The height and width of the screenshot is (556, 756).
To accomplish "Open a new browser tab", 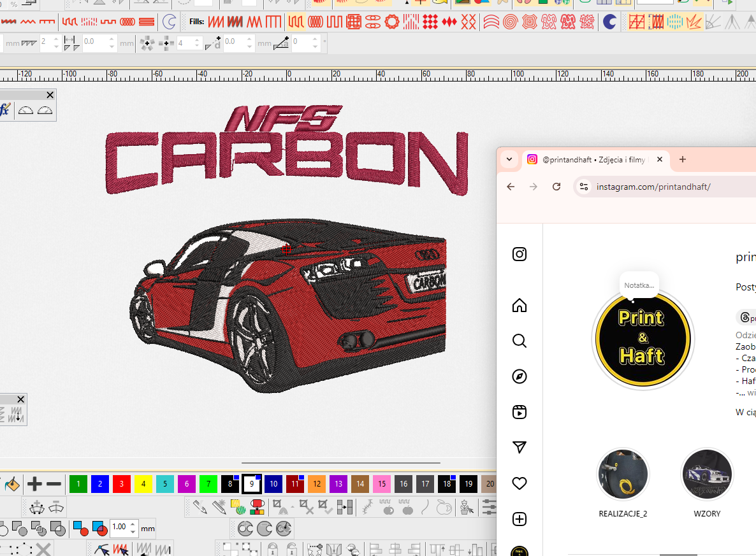I will click(682, 159).
